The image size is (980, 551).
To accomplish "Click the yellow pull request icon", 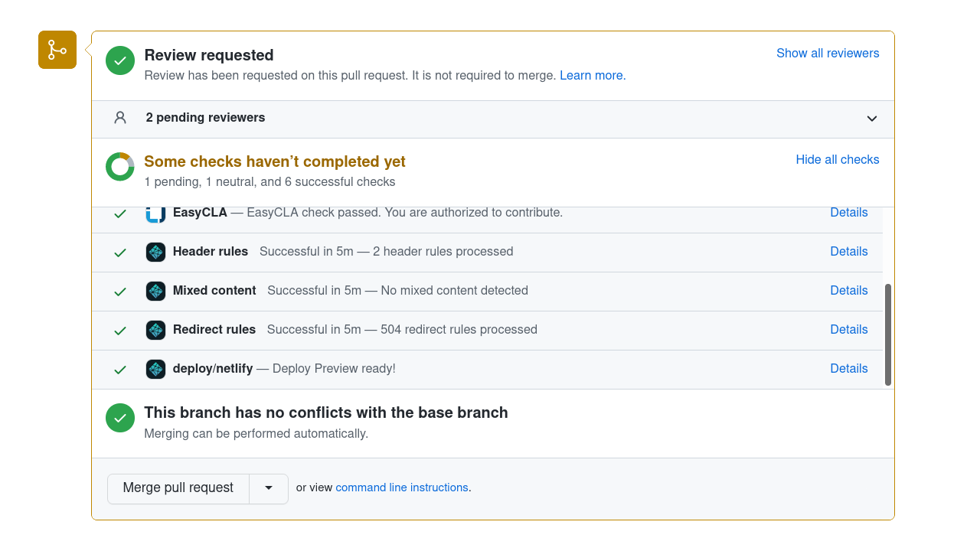I will (x=57, y=49).
